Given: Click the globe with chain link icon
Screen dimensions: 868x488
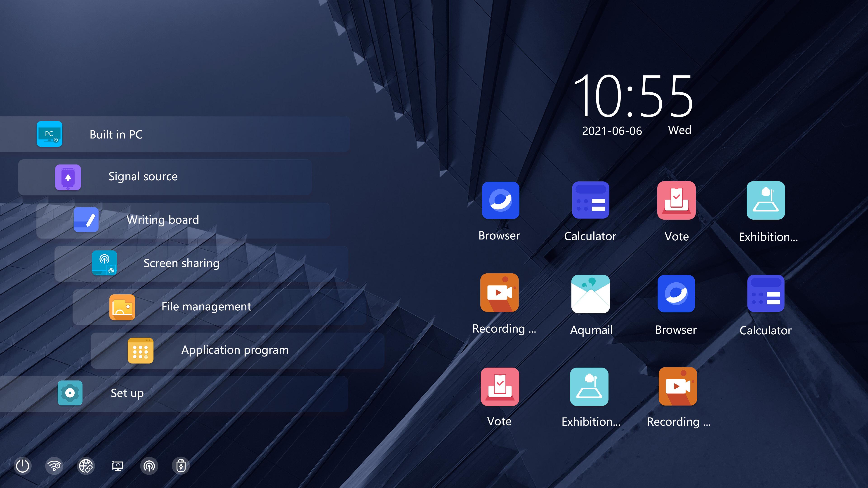Looking at the screenshot, I should (86, 466).
